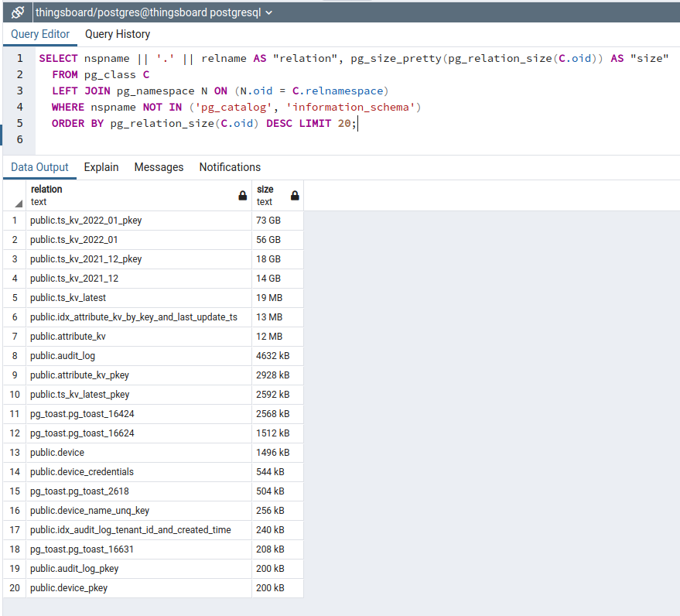
Task: Place cursor at end of ORDER BY line
Action: tap(358, 124)
